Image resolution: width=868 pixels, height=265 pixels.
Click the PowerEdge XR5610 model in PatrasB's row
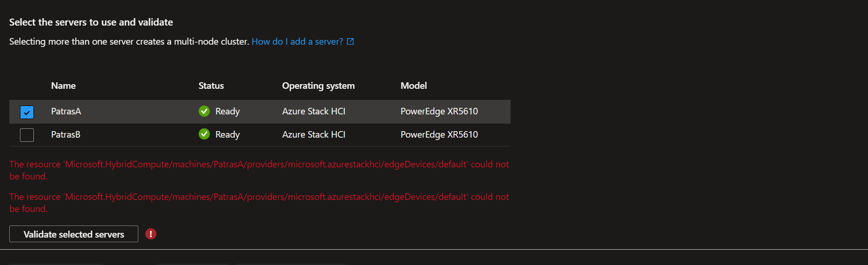[x=439, y=134]
